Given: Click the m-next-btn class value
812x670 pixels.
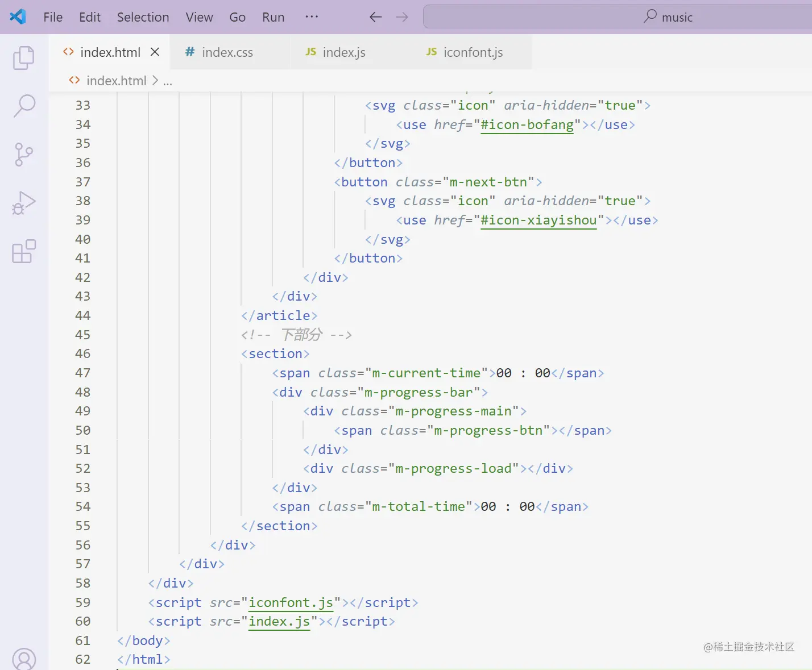Looking at the screenshot, I should (x=488, y=182).
